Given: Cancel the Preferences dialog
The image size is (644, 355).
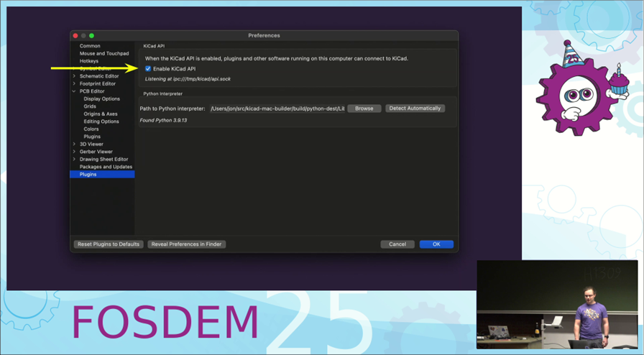Looking at the screenshot, I should 397,244.
